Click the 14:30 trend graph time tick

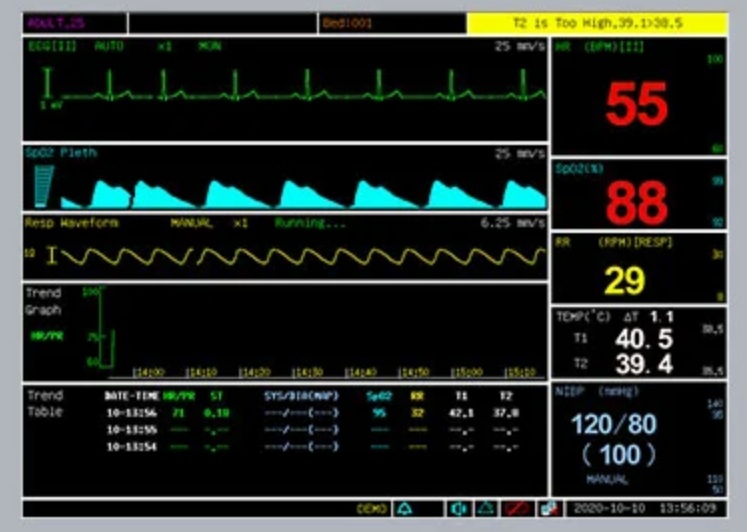point(307,371)
